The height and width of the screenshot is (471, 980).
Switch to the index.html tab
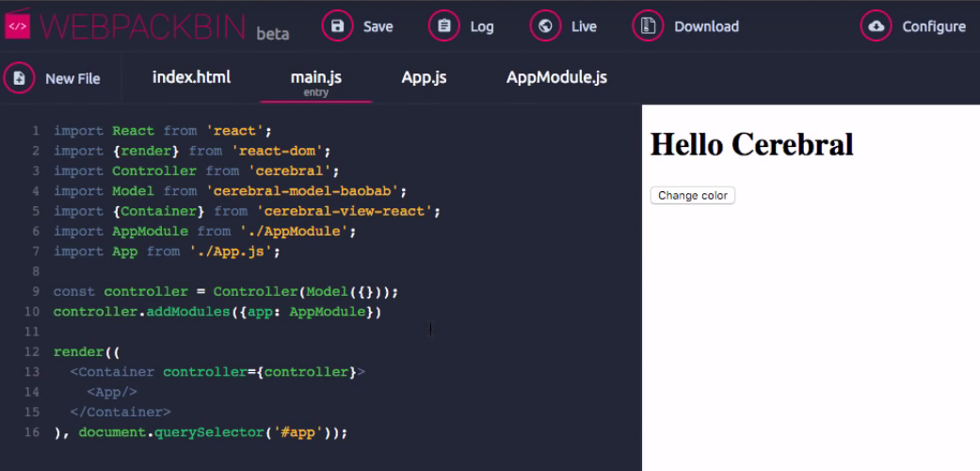click(191, 77)
